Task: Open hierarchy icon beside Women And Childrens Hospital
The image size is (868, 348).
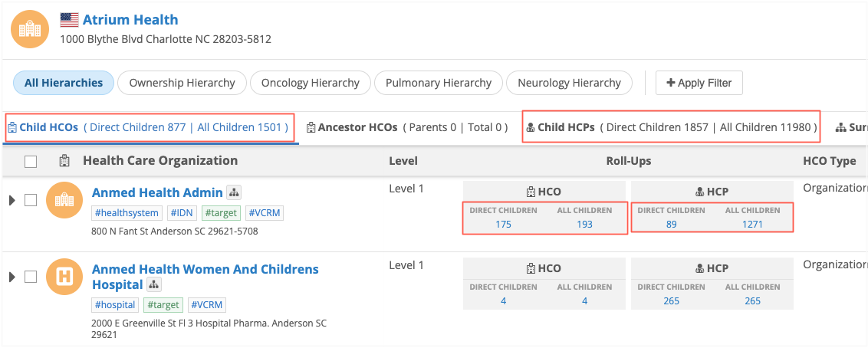Action: (155, 285)
